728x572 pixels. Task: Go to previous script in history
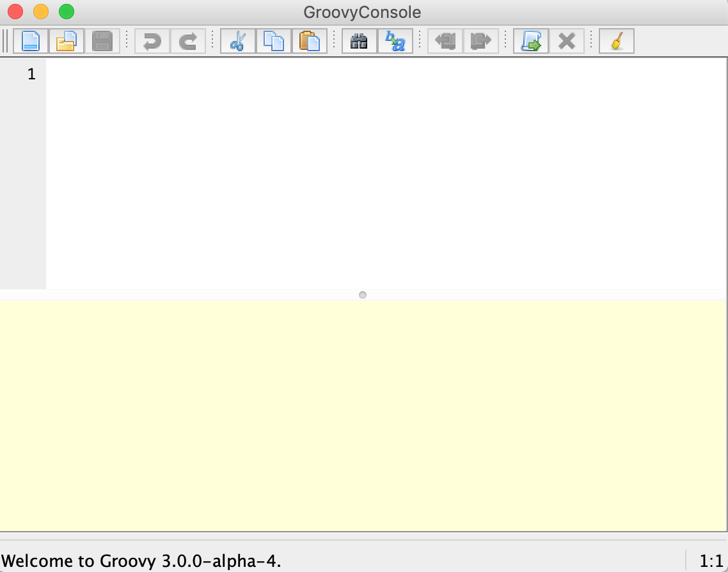(444, 41)
